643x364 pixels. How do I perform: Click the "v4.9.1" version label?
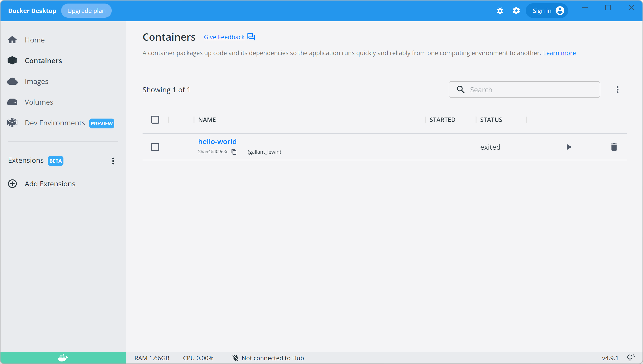pos(610,358)
